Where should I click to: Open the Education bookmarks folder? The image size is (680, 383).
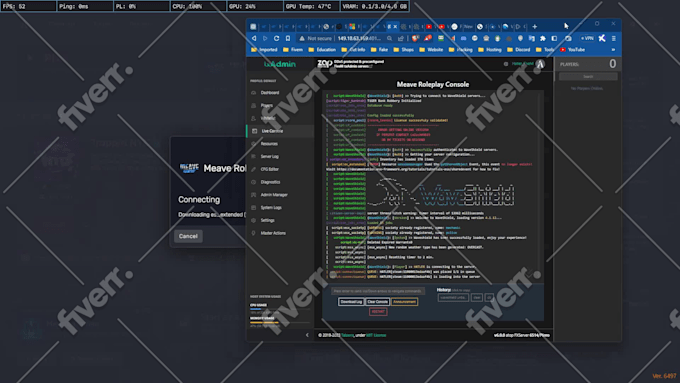322,49
